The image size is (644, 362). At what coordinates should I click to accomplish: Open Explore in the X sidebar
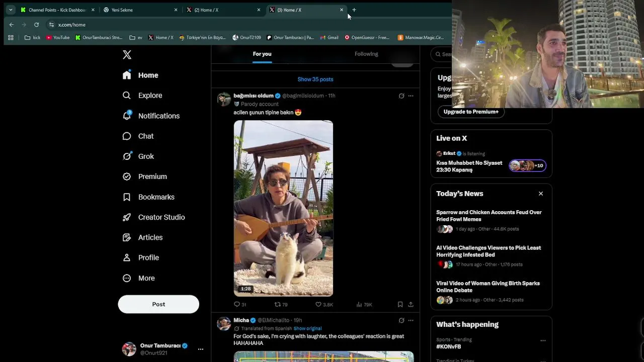tap(143, 96)
